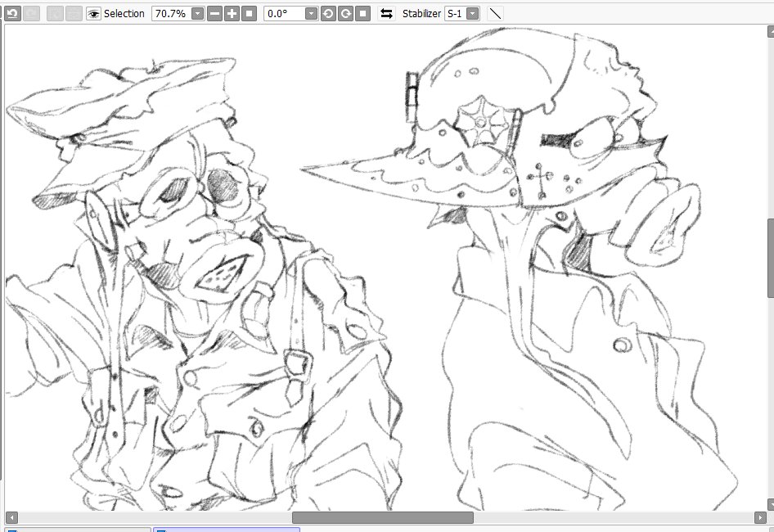Image resolution: width=774 pixels, height=532 pixels.
Task: Open the rotation angle dropdown arrow
Action: point(311,13)
